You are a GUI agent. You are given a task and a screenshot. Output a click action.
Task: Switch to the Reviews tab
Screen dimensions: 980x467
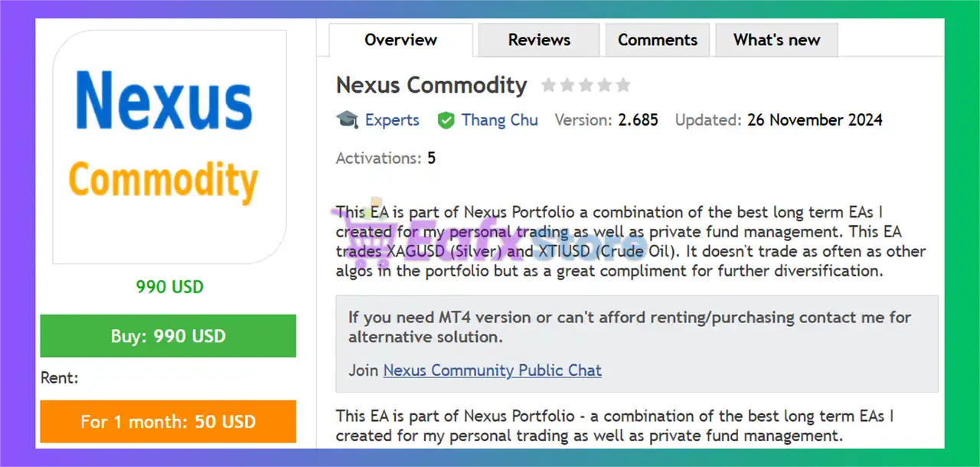click(x=539, y=40)
